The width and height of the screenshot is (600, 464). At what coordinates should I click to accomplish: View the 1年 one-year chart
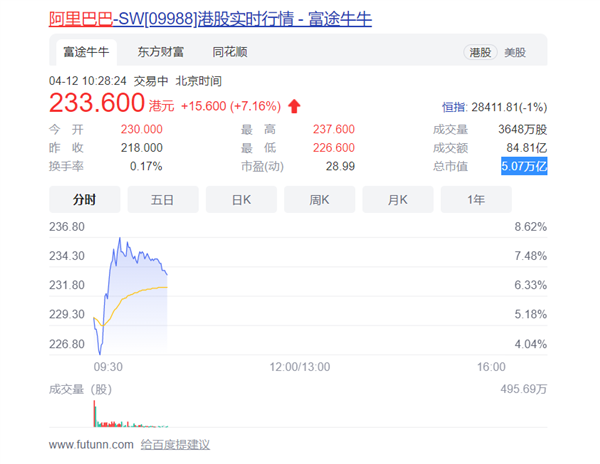click(x=476, y=200)
